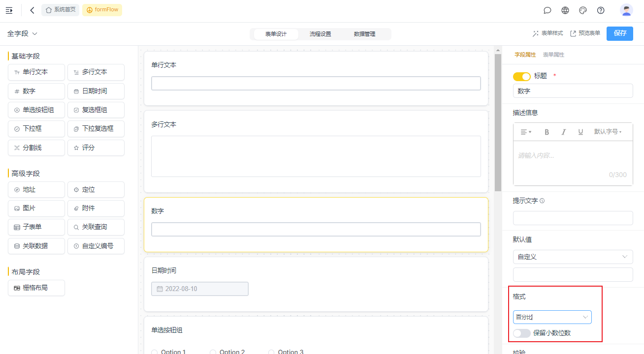Open the 表单样式 form style settings
Viewport: 644px width, 354px height.
pyautogui.click(x=547, y=33)
